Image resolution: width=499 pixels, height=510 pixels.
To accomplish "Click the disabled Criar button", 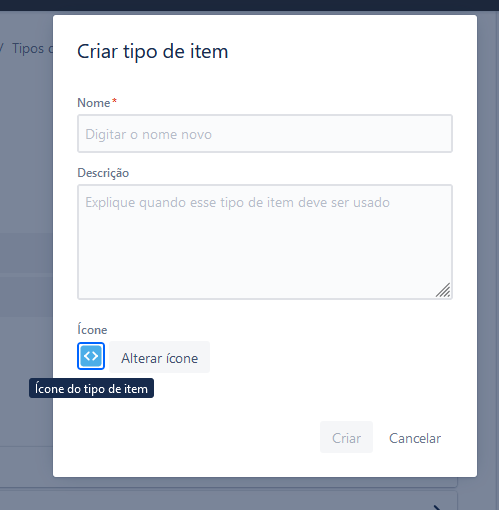I will pyautogui.click(x=346, y=437).
